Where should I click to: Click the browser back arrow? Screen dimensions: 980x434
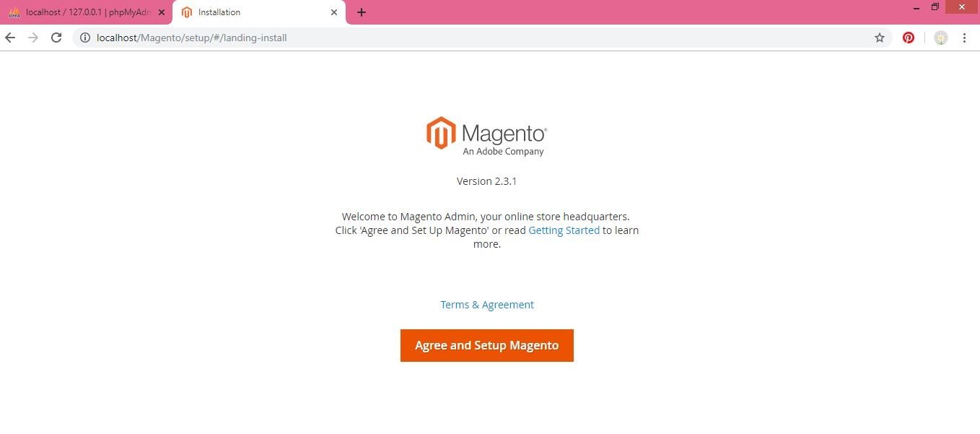pos(10,38)
